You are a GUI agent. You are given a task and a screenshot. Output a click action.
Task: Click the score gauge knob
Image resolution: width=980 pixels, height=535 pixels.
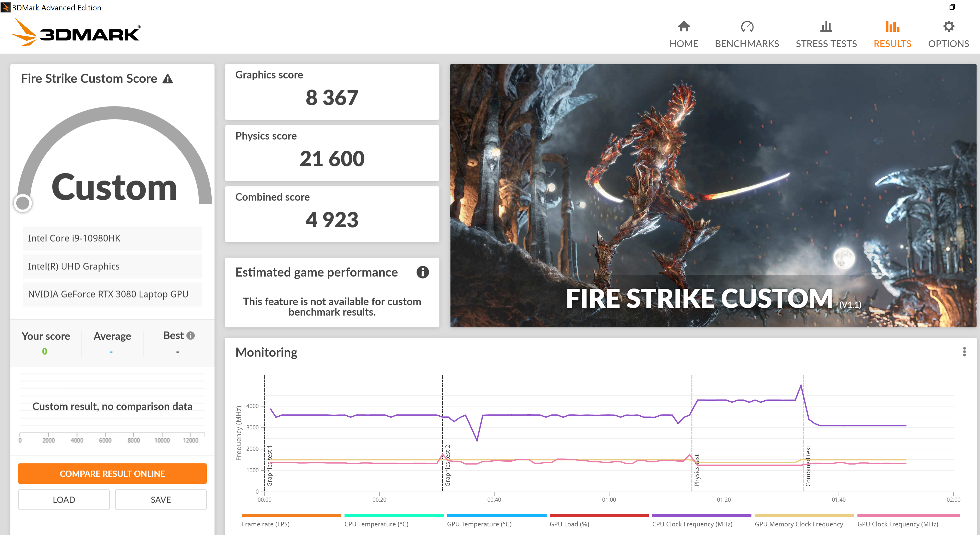pyautogui.click(x=23, y=203)
